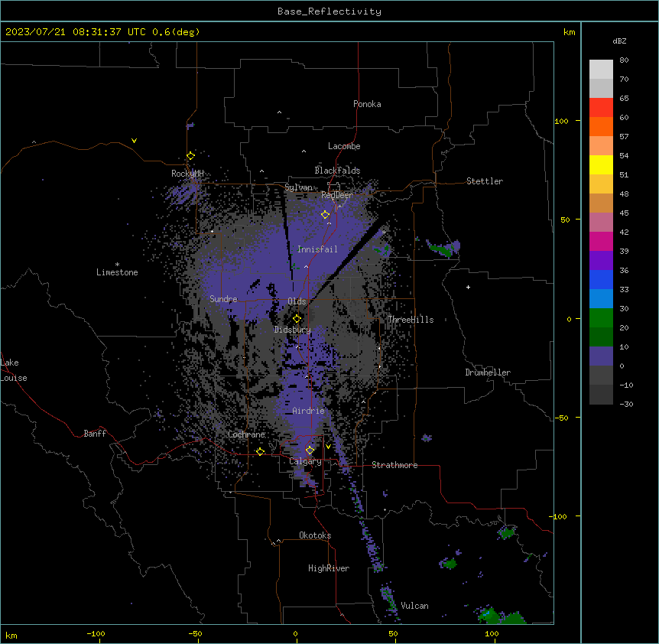Click the -100 tick on the bottom axis
The image size is (659, 644).
(96, 633)
